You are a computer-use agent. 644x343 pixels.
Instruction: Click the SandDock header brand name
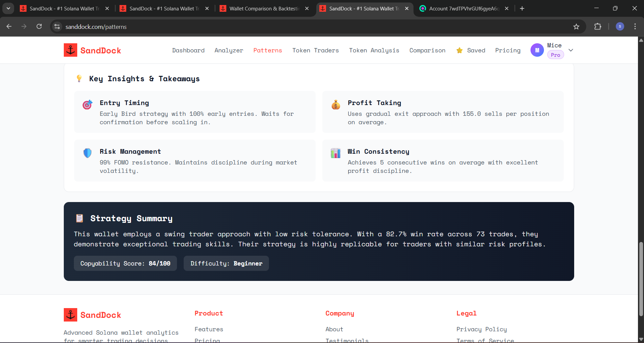[101, 50]
